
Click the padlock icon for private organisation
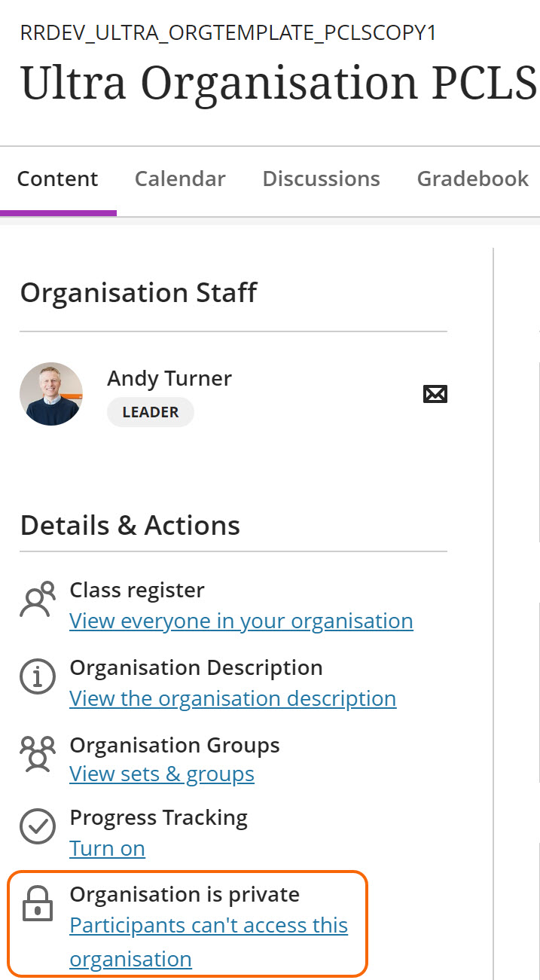pyautogui.click(x=38, y=904)
